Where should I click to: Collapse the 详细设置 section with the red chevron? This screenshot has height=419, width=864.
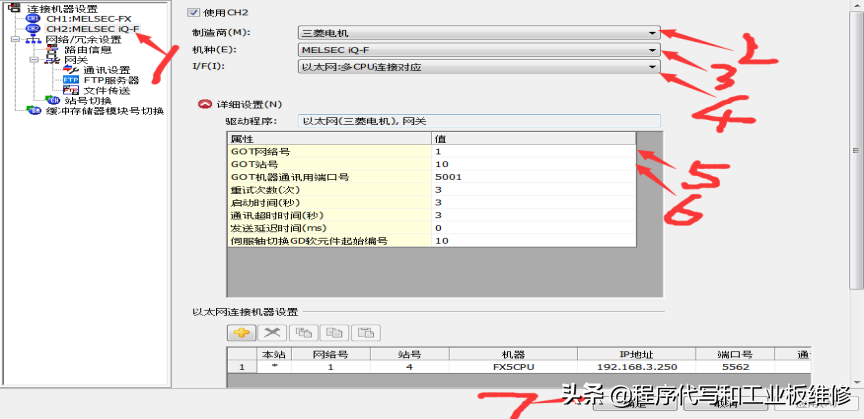click(x=204, y=104)
